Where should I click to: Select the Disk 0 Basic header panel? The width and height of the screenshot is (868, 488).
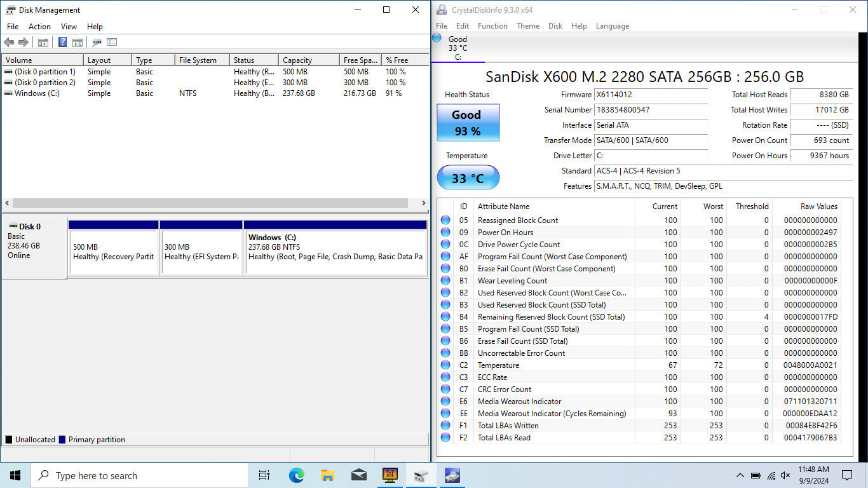(x=34, y=247)
